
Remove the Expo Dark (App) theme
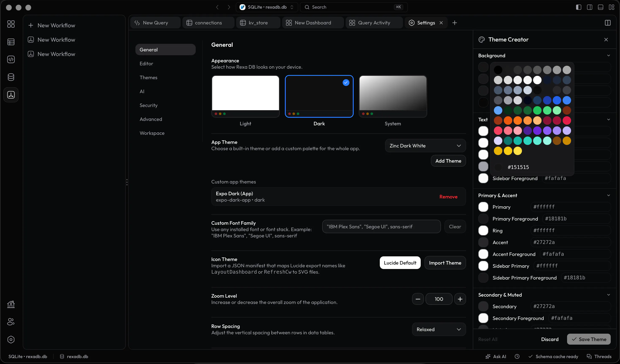[448, 197]
